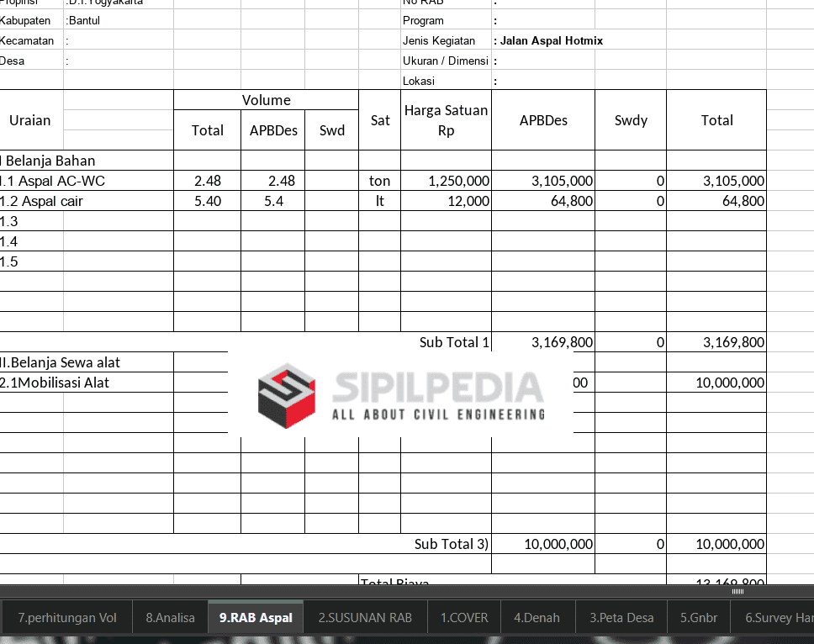Click the SIPILPEDIA cube logo
814x644 pixels.
coord(286,396)
